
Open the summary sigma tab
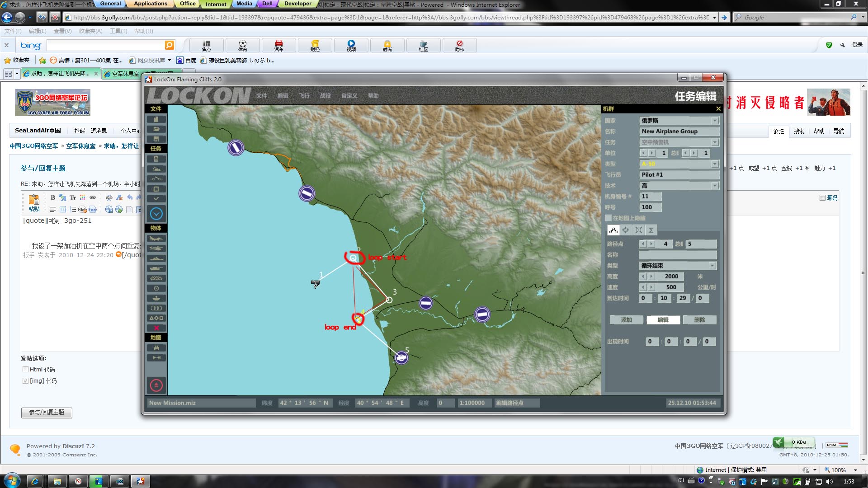[651, 230]
